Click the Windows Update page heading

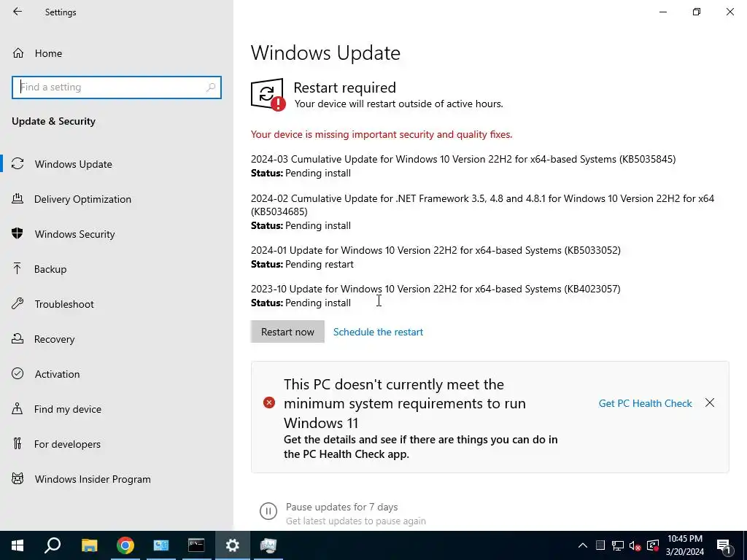point(325,52)
